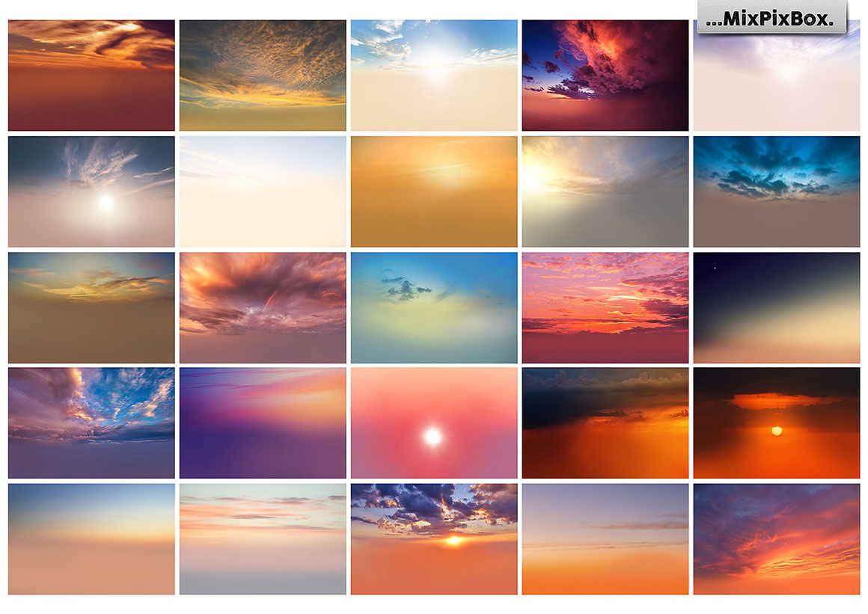
Task: Select the orange-red sunset thumbnail with wispy clouds
Action: point(91,76)
